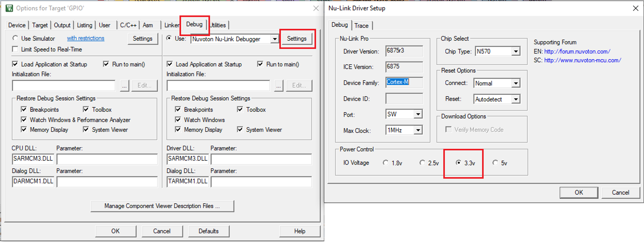This screenshot has height=242, width=644.
Task: Toggle debugger Watch Windows checkbox
Action: click(178, 120)
